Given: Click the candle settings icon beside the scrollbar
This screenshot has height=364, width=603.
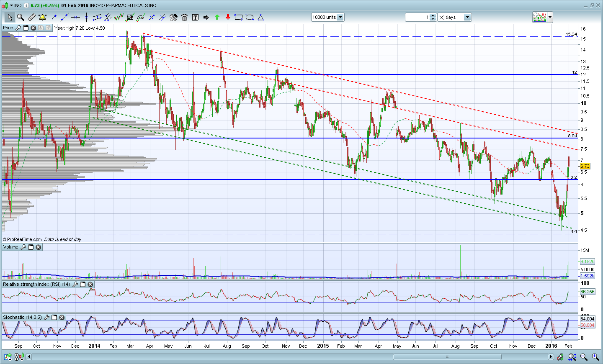Looking at the screenshot, I should 560,357.
